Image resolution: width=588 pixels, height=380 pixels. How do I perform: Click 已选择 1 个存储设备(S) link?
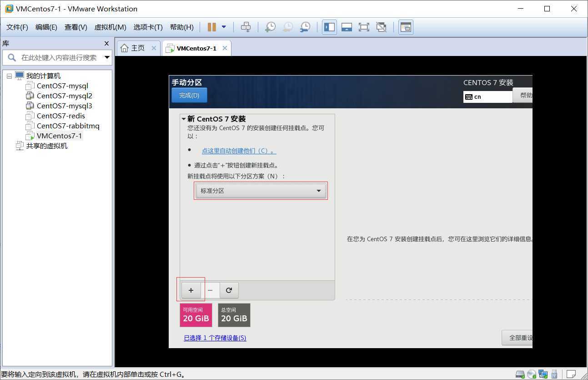215,338
